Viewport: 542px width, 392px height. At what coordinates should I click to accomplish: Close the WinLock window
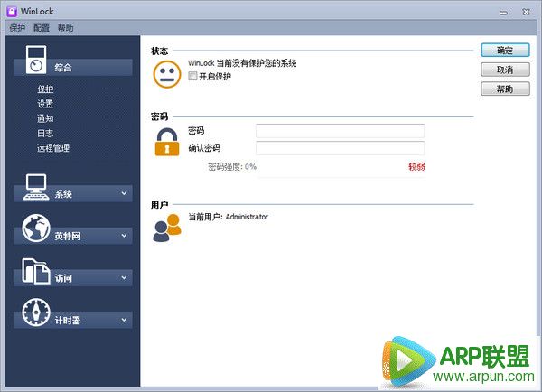click(526, 12)
